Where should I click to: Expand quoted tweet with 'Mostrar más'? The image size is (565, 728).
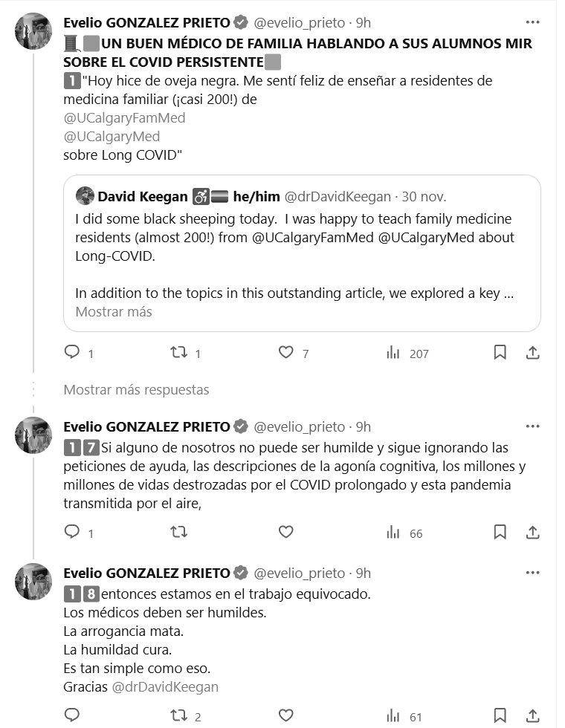(114, 312)
